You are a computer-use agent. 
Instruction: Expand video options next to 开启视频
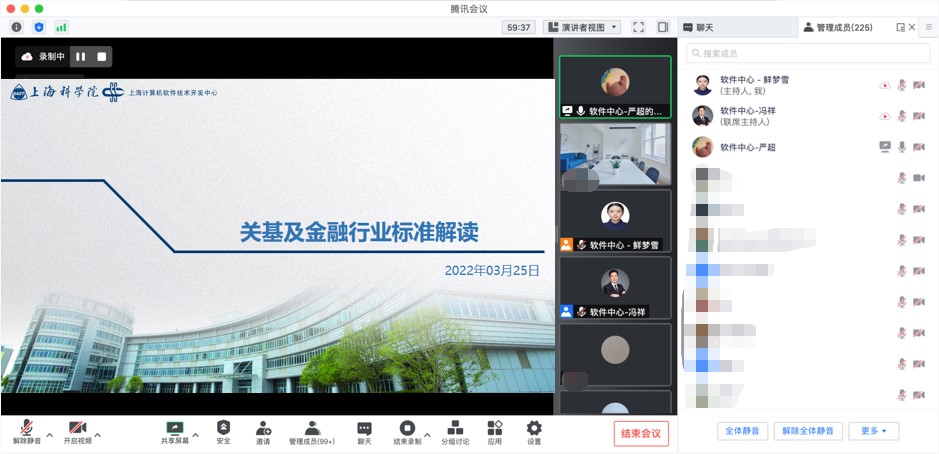98,435
